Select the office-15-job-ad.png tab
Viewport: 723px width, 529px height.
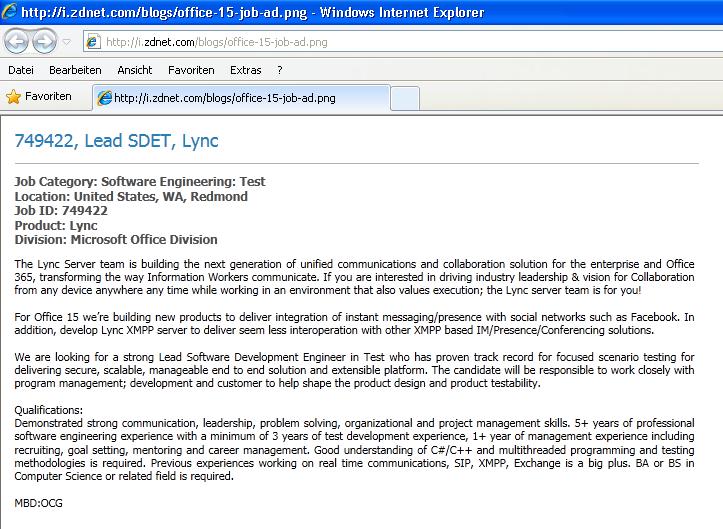[242, 98]
